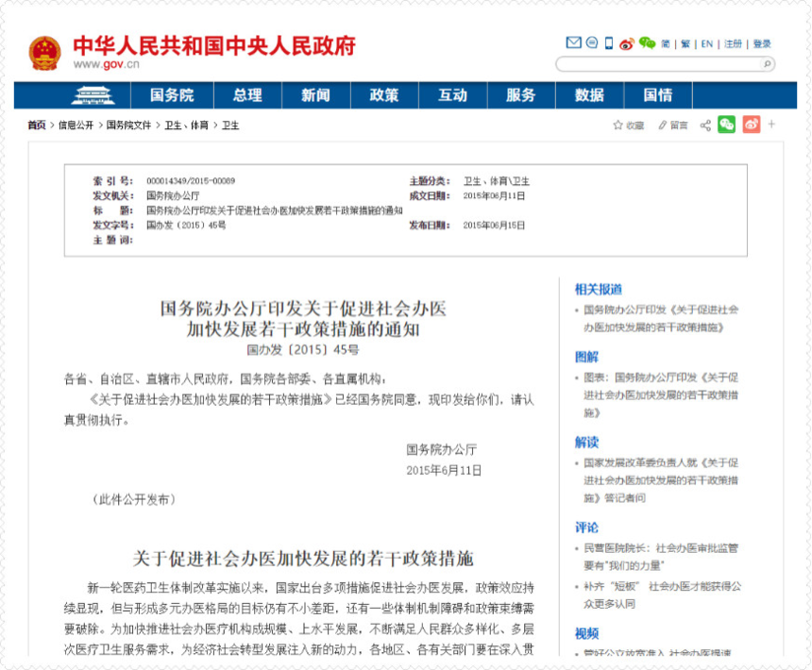Click the WeChat icon in top header

647,43
